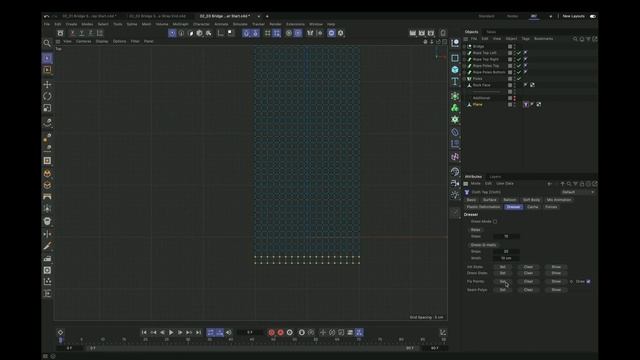The width and height of the screenshot is (640, 360).
Task: Click the Objects manager filter funnel icon
Action: [588, 39]
